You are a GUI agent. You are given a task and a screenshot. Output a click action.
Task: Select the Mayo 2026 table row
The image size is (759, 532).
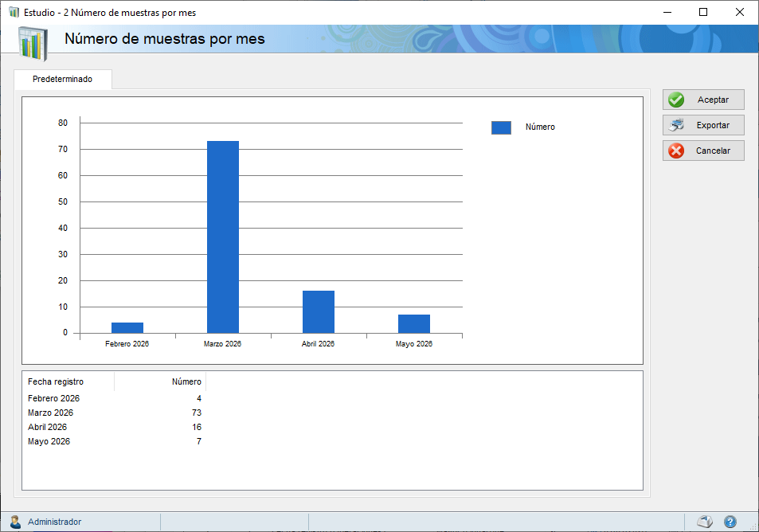tap(115, 441)
